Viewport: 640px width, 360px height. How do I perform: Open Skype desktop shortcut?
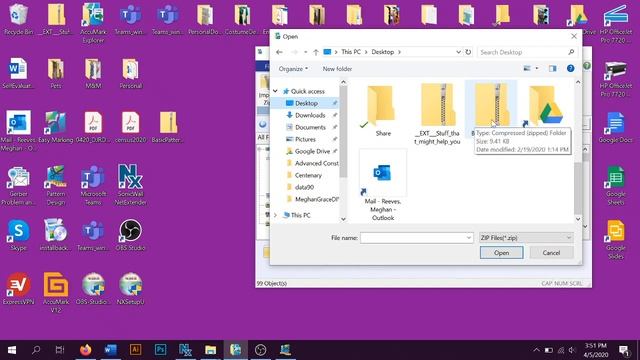click(18, 235)
